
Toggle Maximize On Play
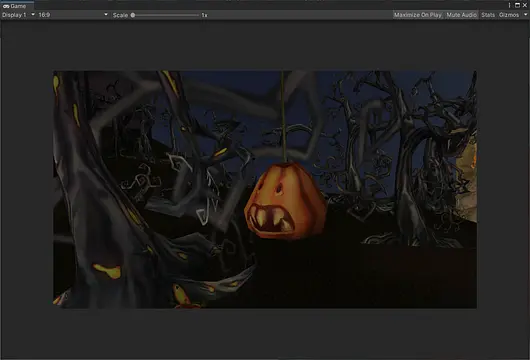418,15
